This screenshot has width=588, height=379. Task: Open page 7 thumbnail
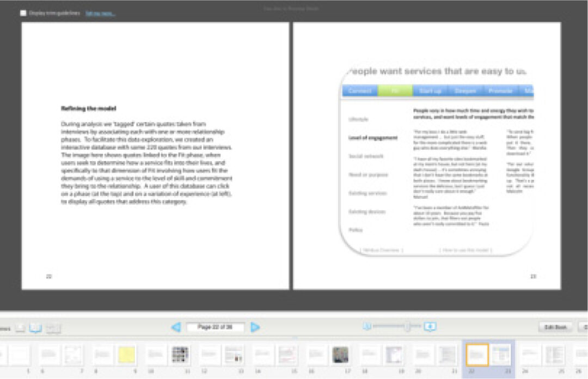tap(73, 354)
